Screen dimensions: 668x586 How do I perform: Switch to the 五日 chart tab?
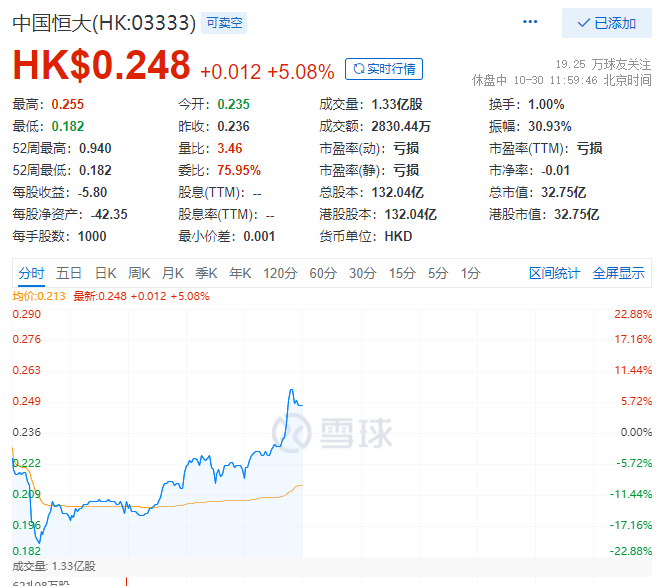click(69, 273)
